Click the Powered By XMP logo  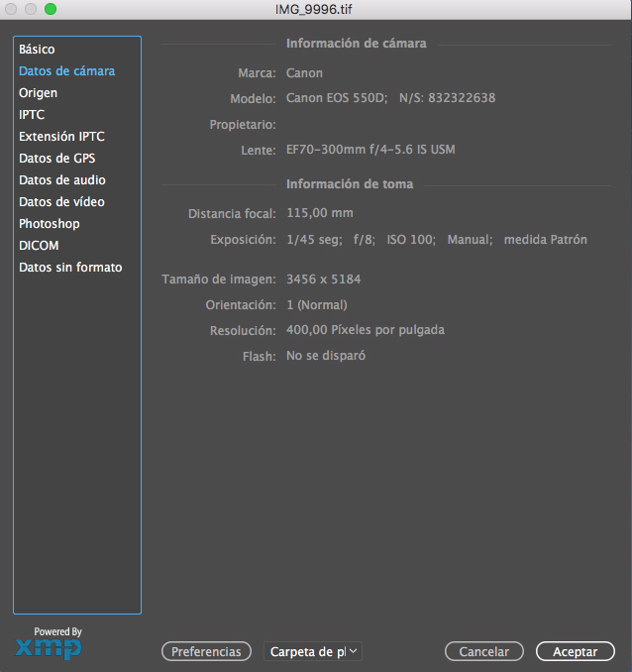pyautogui.click(x=49, y=644)
